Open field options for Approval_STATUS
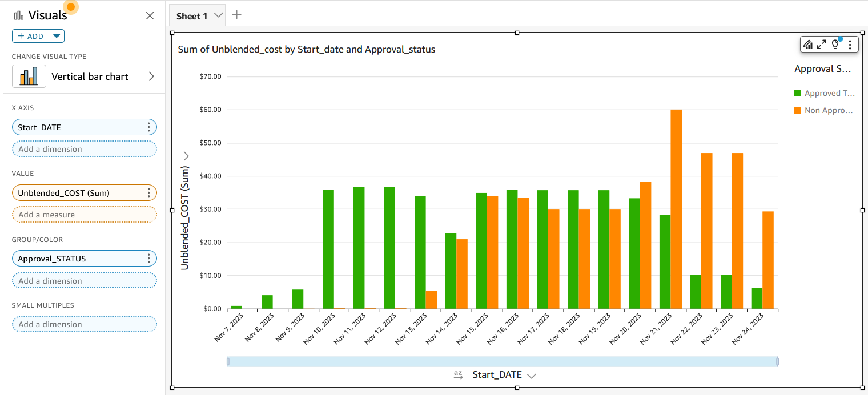This screenshot has height=395, width=868. click(x=148, y=258)
